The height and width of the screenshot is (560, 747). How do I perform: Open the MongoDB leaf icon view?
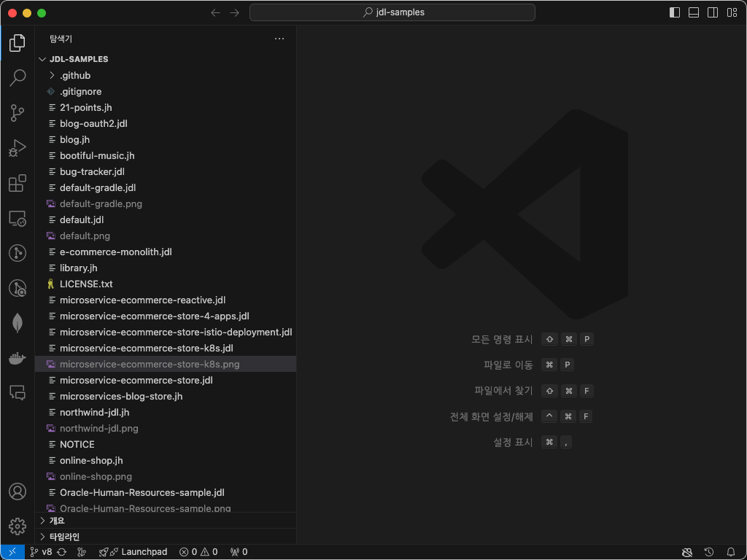coord(18,323)
